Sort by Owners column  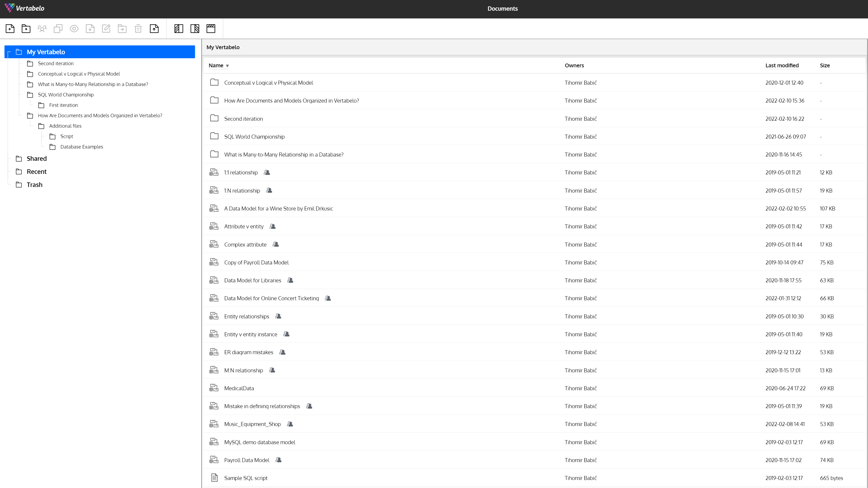[x=574, y=65]
